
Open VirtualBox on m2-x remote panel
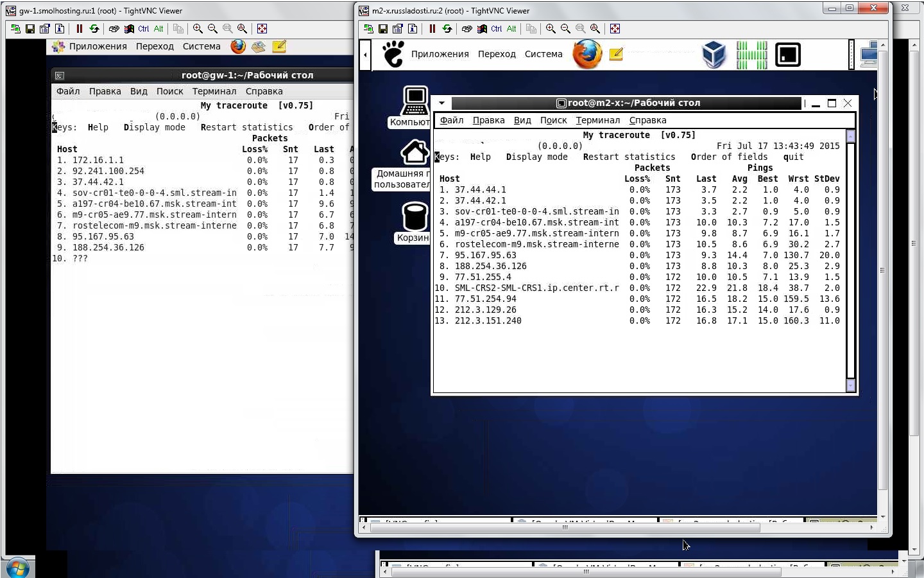click(714, 55)
